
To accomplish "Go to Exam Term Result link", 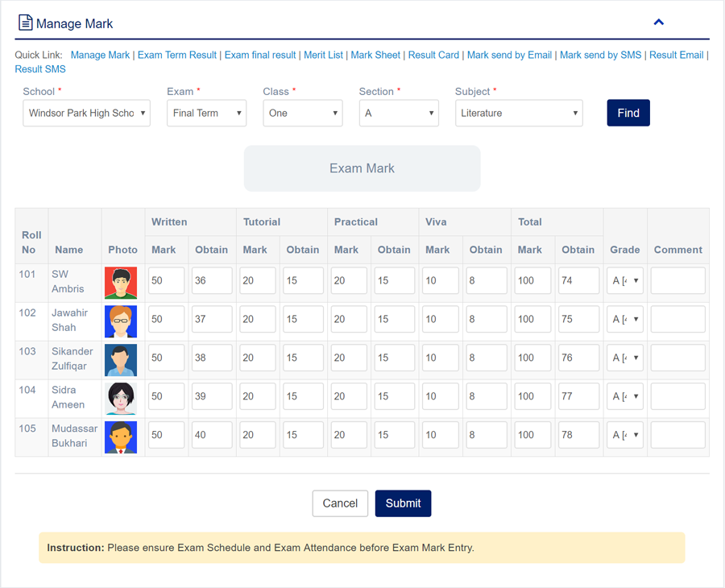I will pos(176,55).
